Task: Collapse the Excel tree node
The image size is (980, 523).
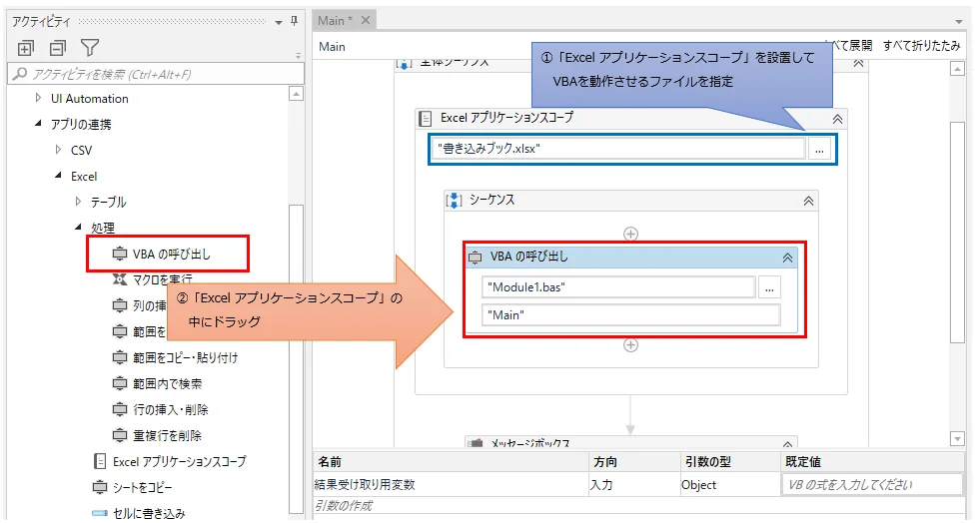Action: tap(58, 176)
